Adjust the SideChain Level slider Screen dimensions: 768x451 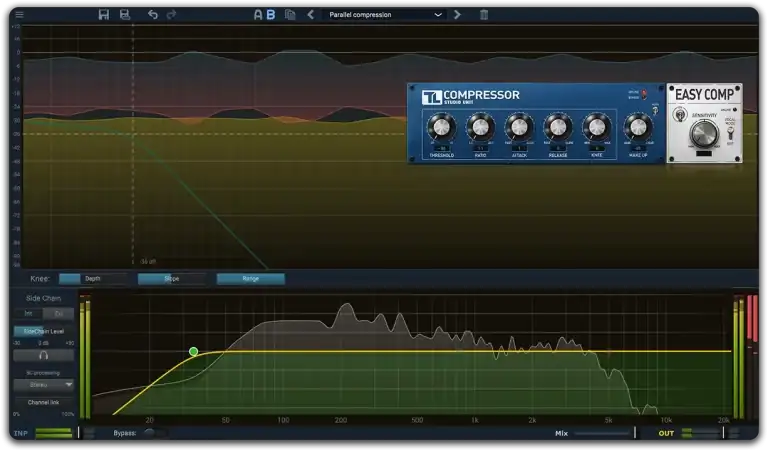point(44,331)
